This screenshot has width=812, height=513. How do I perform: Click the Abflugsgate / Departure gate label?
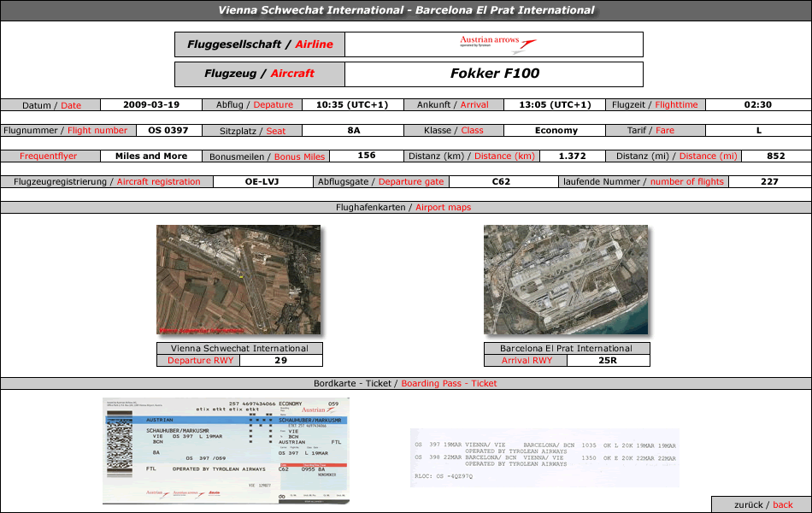click(381, 182)
